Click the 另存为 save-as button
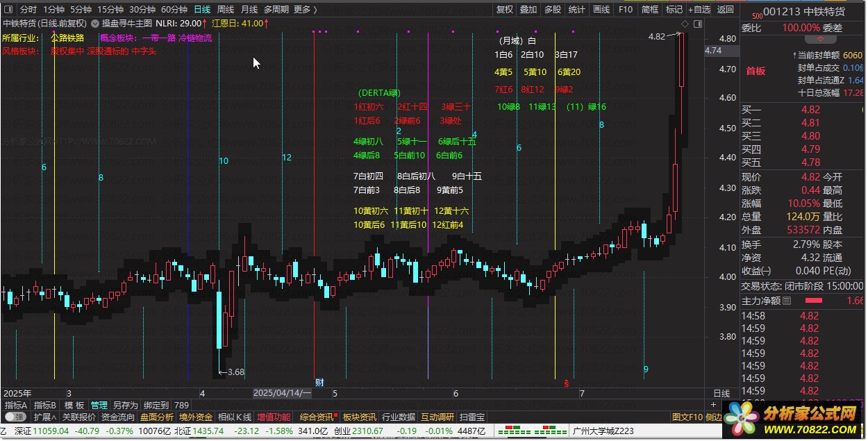 click(x=126, y=405)
